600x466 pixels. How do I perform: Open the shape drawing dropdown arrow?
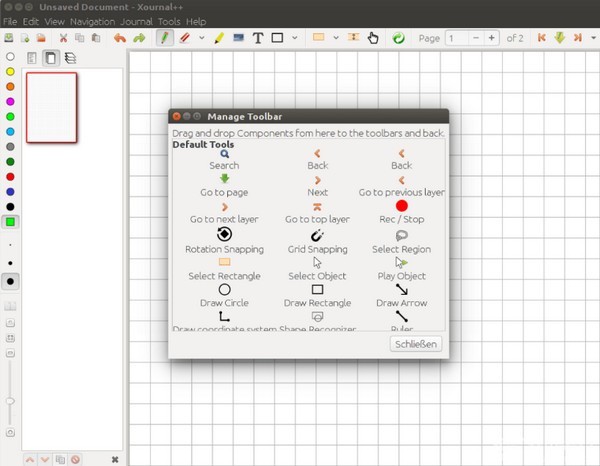[x=294, y=38]
